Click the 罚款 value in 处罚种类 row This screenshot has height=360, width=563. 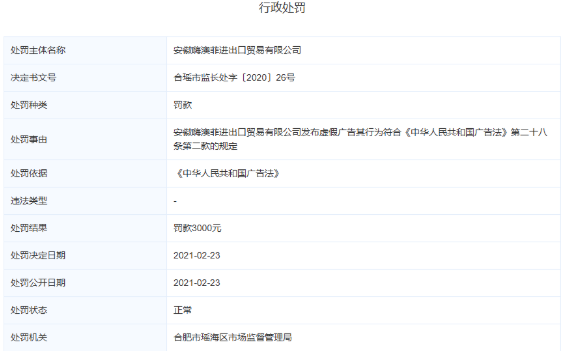[x=183, y=105]
